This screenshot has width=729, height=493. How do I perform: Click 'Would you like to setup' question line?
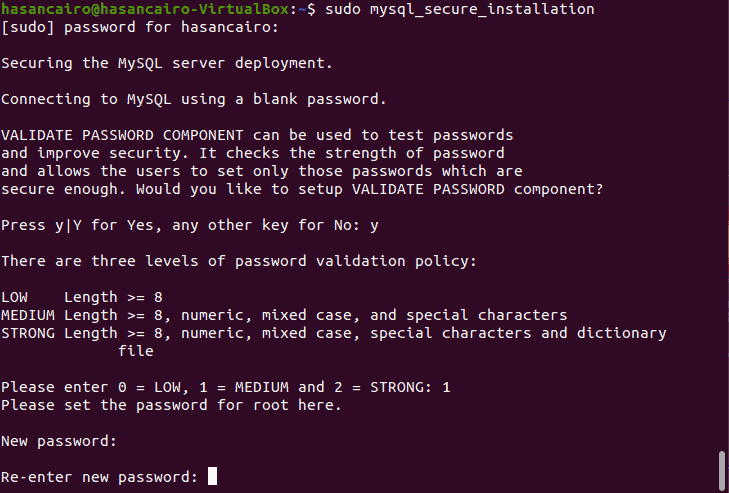click(370, 190)
